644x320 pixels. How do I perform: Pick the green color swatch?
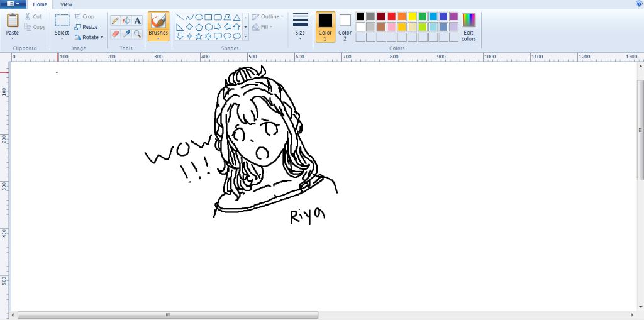coord(423,16)
